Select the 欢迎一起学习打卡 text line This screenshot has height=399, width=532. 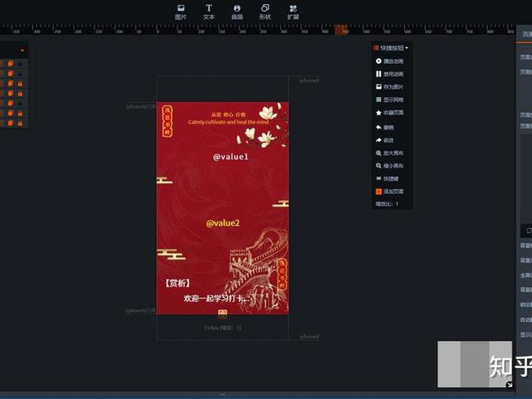pos(215,298)
